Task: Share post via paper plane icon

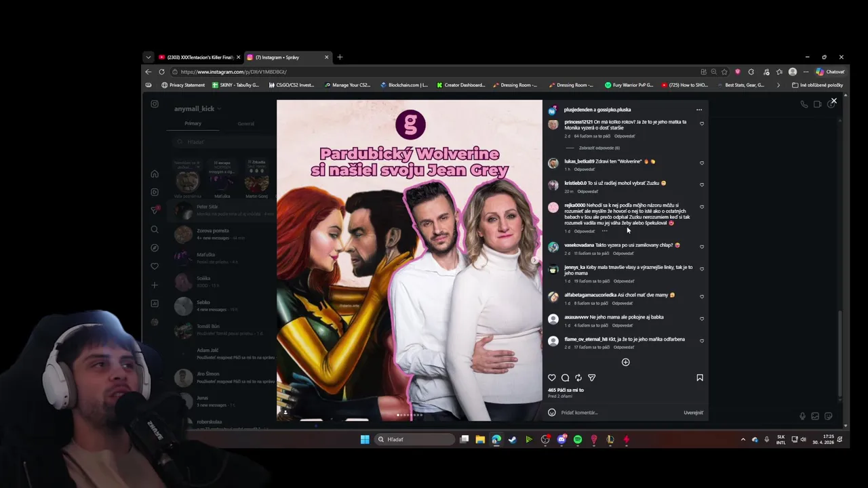Action: coord(592,378)
